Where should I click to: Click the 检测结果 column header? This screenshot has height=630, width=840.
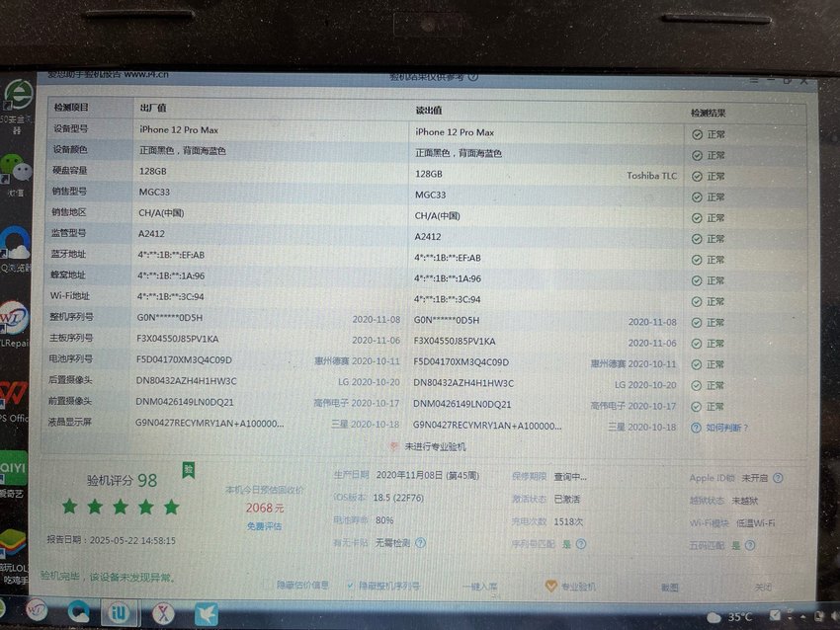(709, 113)
